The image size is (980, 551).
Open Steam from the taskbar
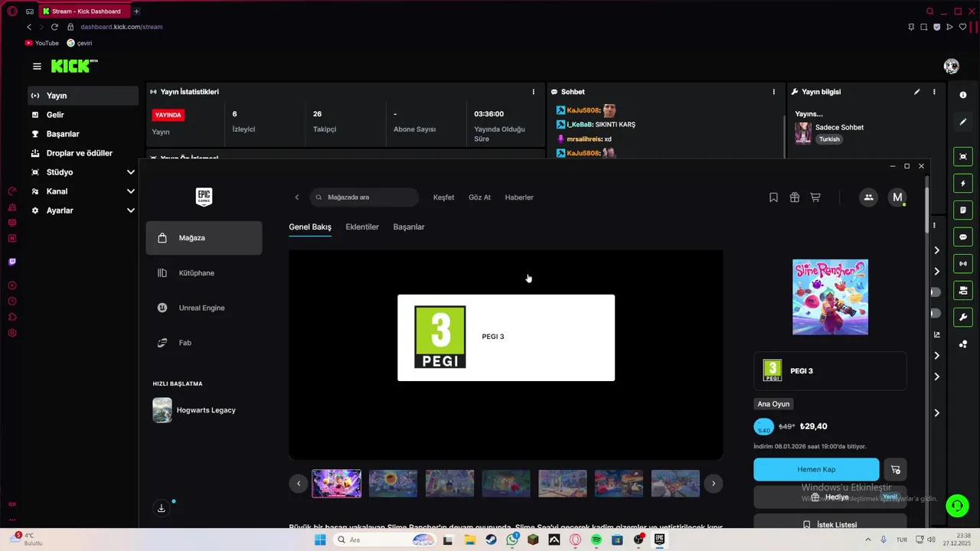click(491, 540)
